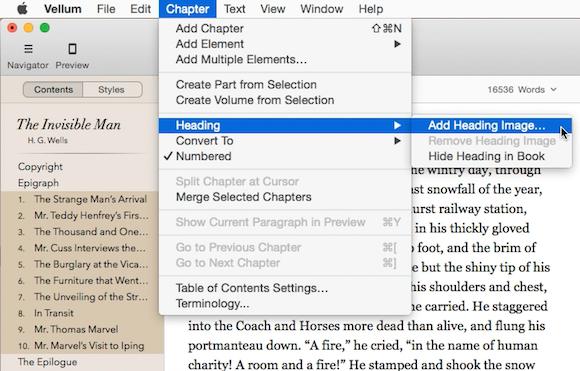Open the Terminology… dialog
Screen dimensions: 580x371
(285, 304)
